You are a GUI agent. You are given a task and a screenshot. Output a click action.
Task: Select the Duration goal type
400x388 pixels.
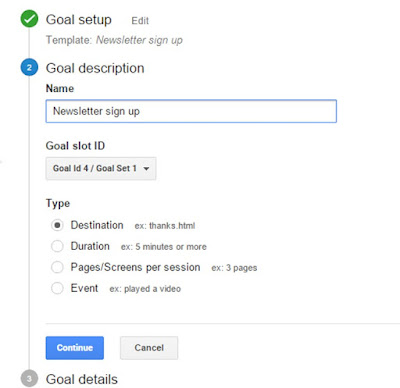pyautogui.click(x=57, y=246)
